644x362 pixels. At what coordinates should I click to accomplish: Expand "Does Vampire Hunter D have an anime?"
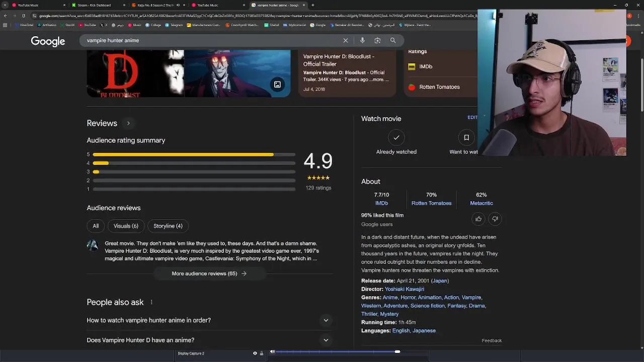click(209, 340)
